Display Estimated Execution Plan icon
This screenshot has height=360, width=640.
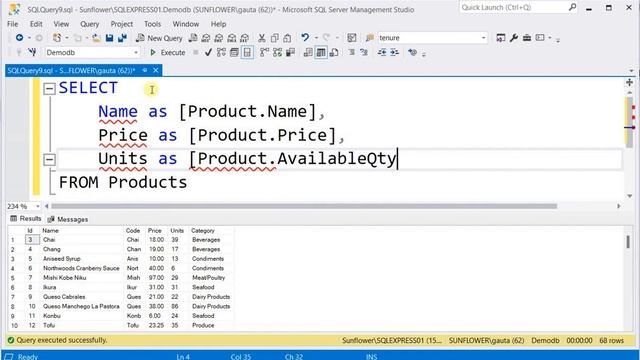(221, 52)
